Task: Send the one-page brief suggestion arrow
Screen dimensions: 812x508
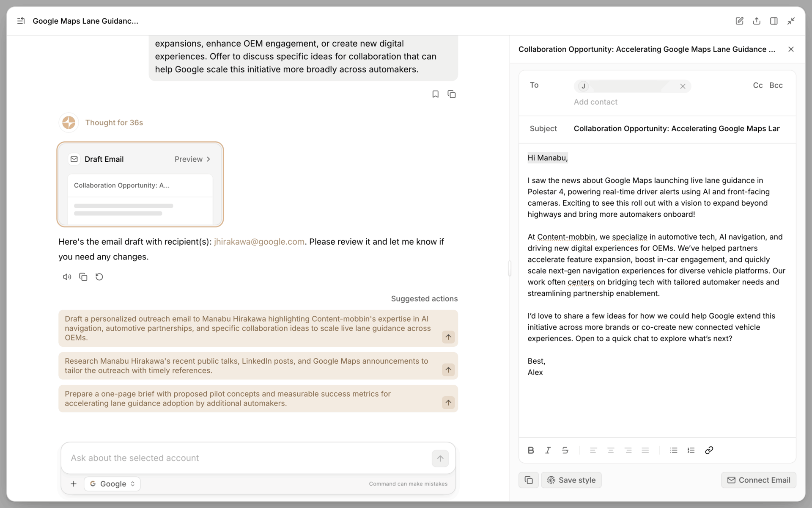Action: pos(448,402)
